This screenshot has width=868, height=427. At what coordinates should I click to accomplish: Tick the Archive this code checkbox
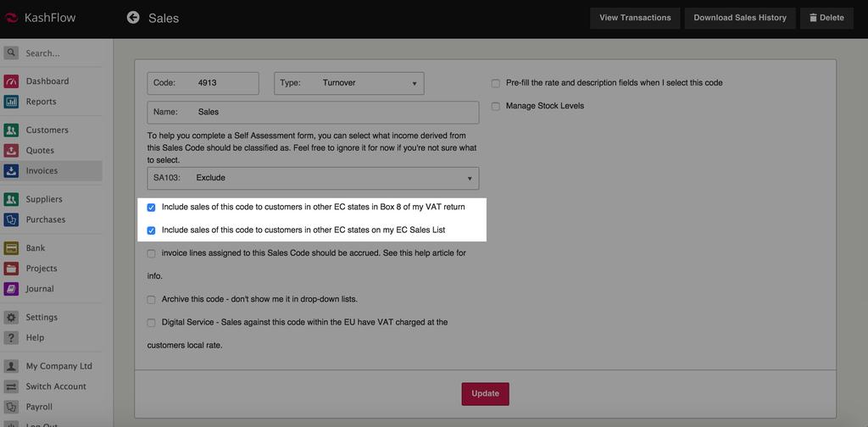click(x=151, y=299)
